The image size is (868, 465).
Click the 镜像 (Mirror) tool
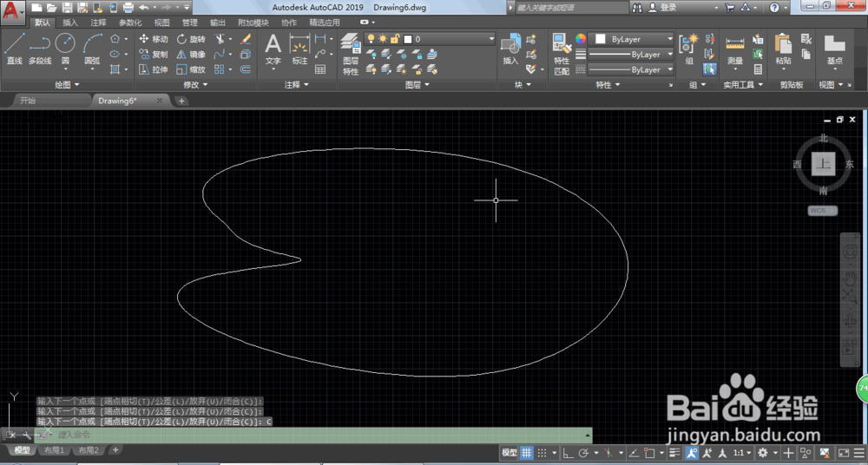pos(191,55)
